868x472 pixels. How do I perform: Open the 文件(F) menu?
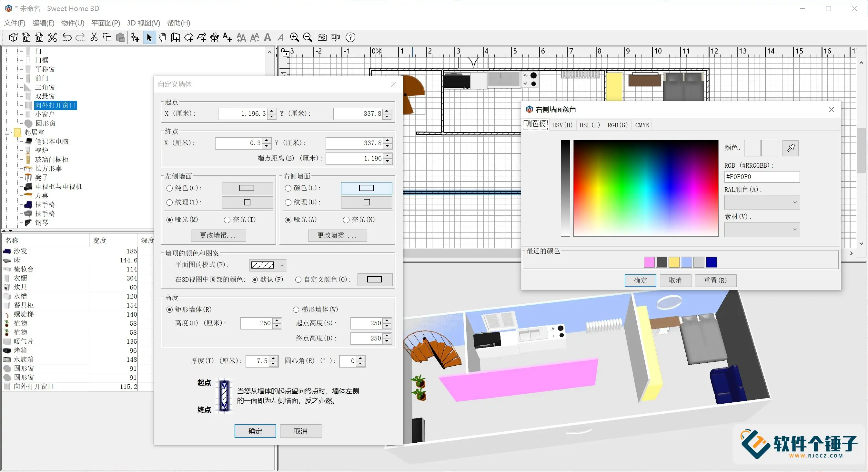pos(15,23)
